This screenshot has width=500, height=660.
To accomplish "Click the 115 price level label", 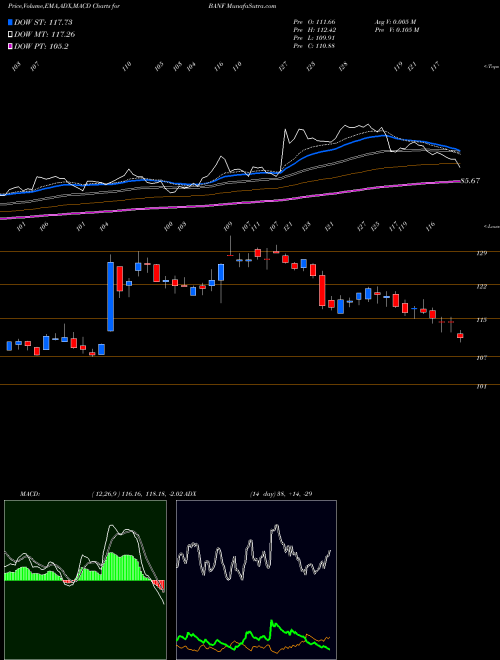I will [482, 320].
